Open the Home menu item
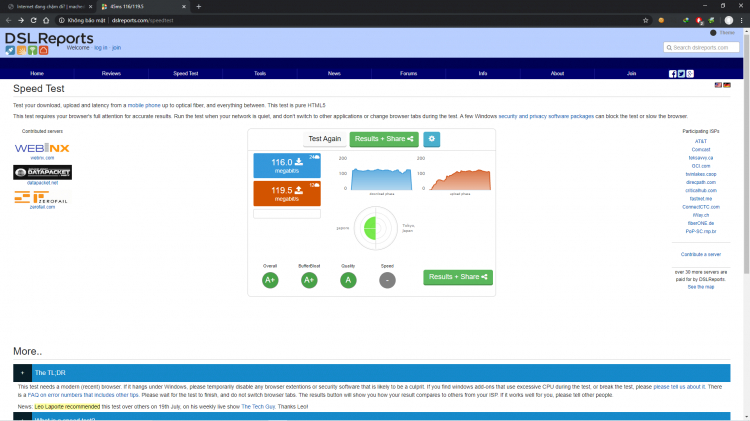This screenshot has width=750, height=421. [x=37, y=73]
